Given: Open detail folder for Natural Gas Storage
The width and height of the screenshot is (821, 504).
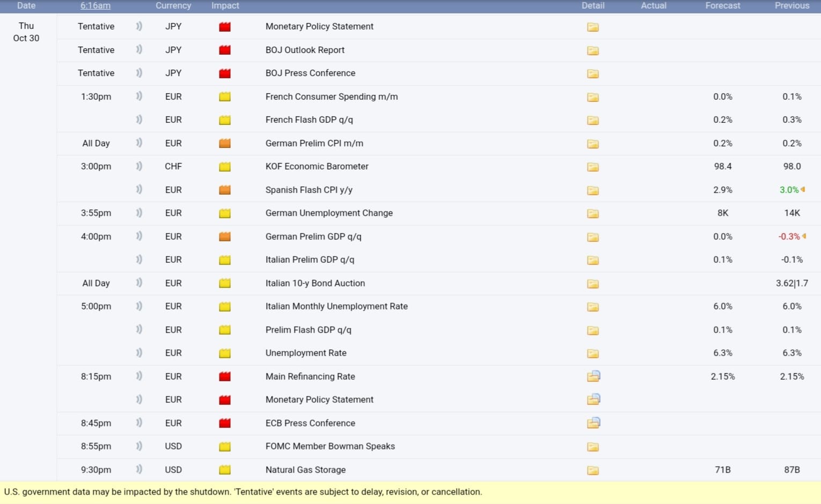Looking at the screenshot, I should pyautogui.click(x=592, y=470).
